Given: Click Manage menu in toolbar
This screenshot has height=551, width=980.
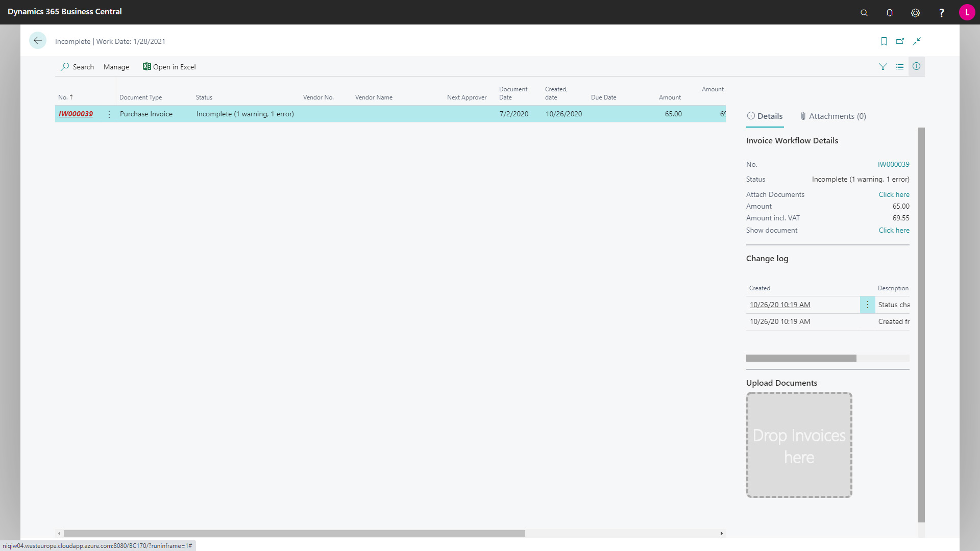Looking at the screenshot, I should pos(116,67).
